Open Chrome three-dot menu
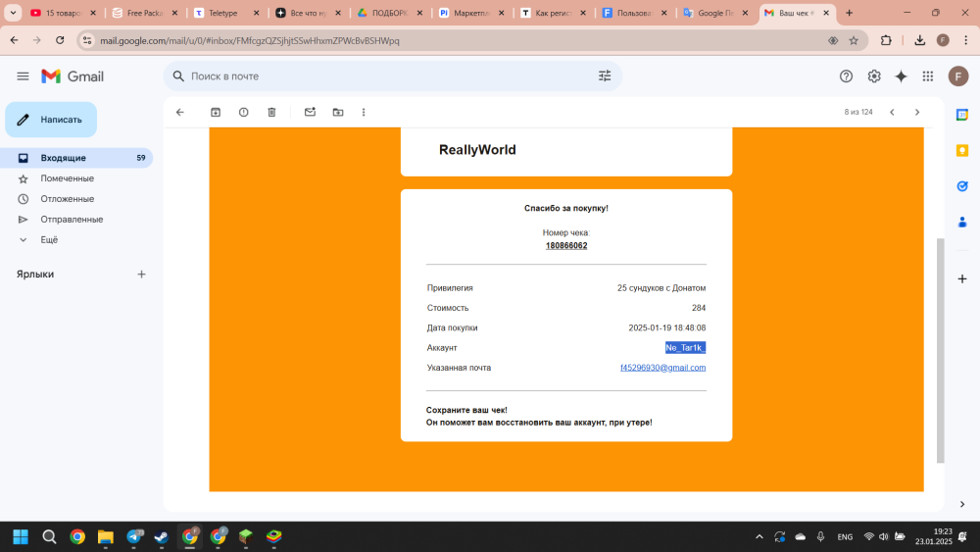The image size is (980, 552). (x=965, y=40)
